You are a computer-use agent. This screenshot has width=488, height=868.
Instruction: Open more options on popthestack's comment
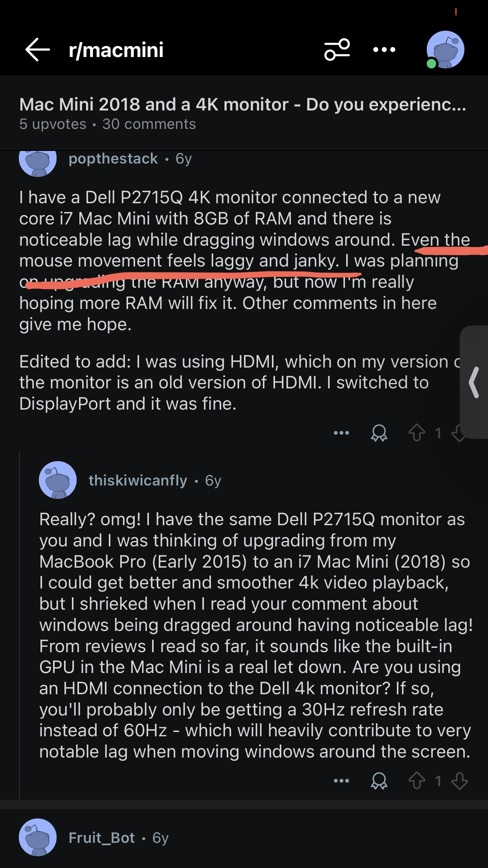(341, 433)
